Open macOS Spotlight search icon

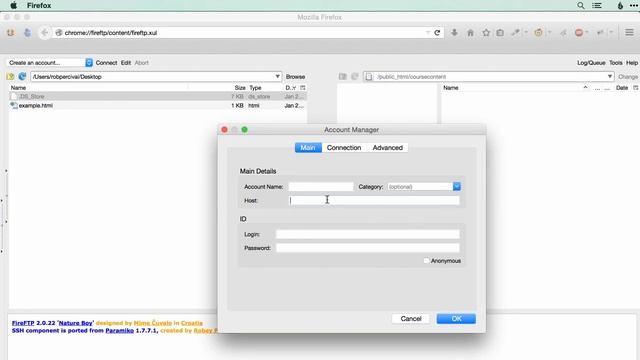[581, 6]
